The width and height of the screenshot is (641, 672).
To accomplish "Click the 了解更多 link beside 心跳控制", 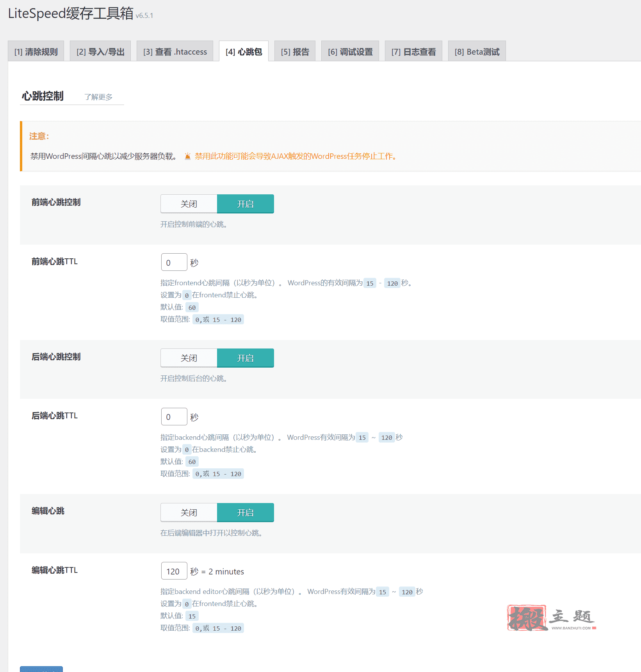I will tap(98, 97).
